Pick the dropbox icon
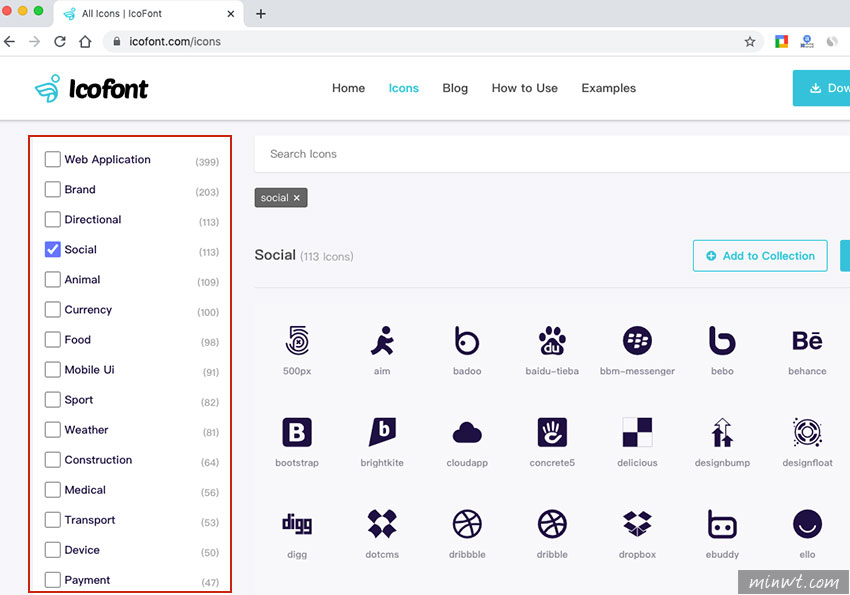 tap(637, 524)
